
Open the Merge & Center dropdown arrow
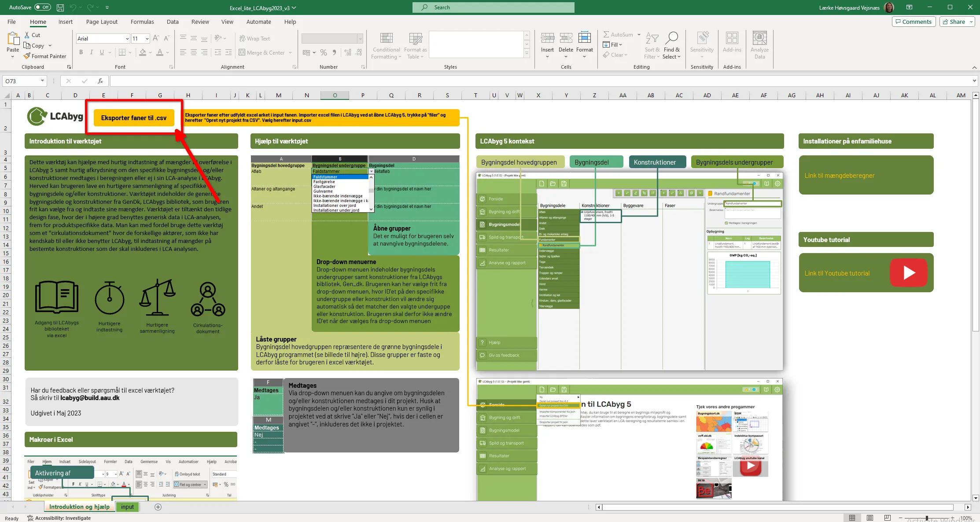291,52
